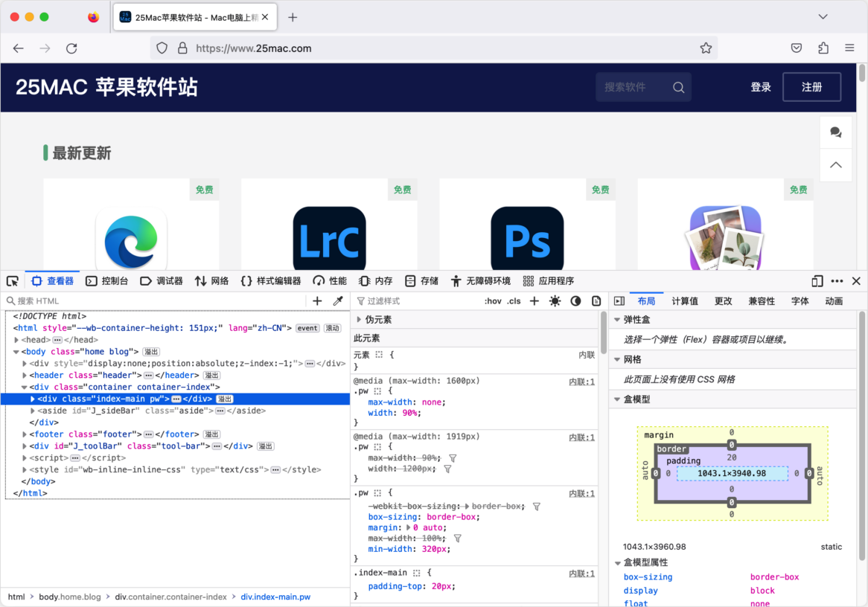The height and width of the screenshot is (607, 868).
Task: Click the 注册 button
Action: coord(812,88)
